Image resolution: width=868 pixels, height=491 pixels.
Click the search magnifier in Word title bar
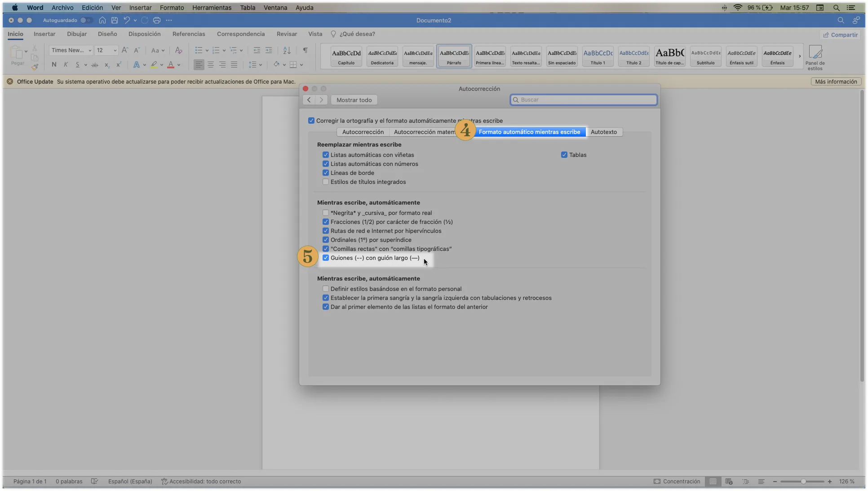(841, 20)
